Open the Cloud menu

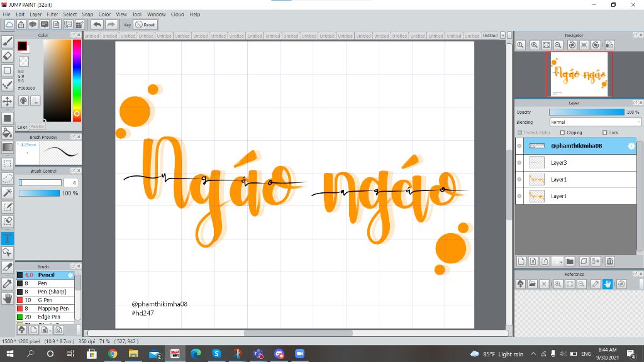click(177, 14)
